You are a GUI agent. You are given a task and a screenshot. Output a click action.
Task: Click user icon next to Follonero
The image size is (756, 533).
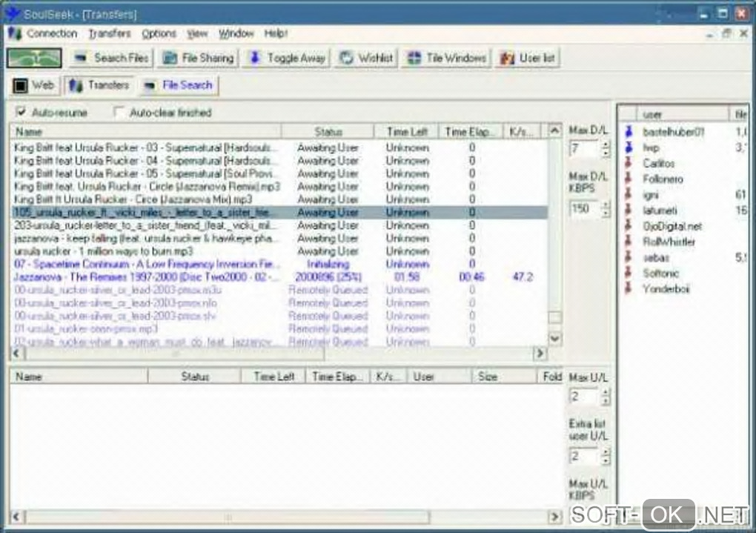(629, 179)
